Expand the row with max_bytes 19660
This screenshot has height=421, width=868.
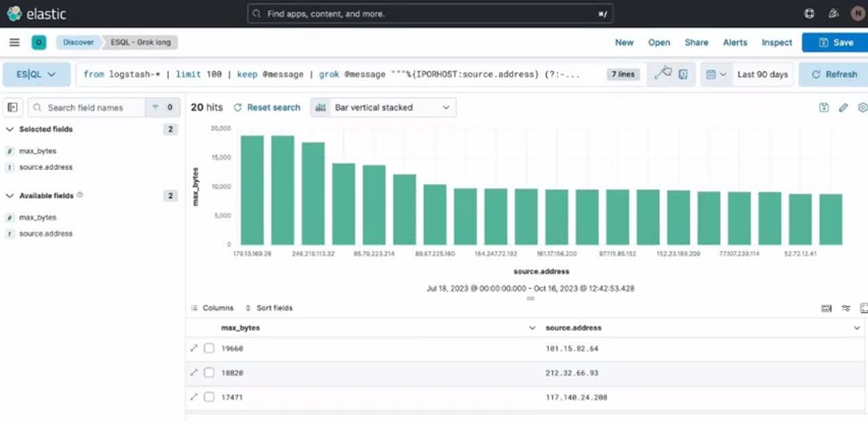tap(193, 348)
